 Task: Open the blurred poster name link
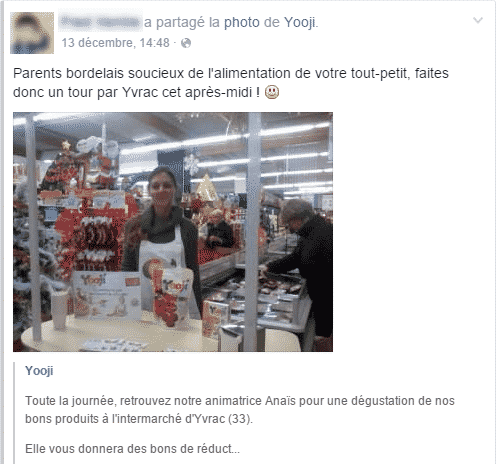click(100, 22)
